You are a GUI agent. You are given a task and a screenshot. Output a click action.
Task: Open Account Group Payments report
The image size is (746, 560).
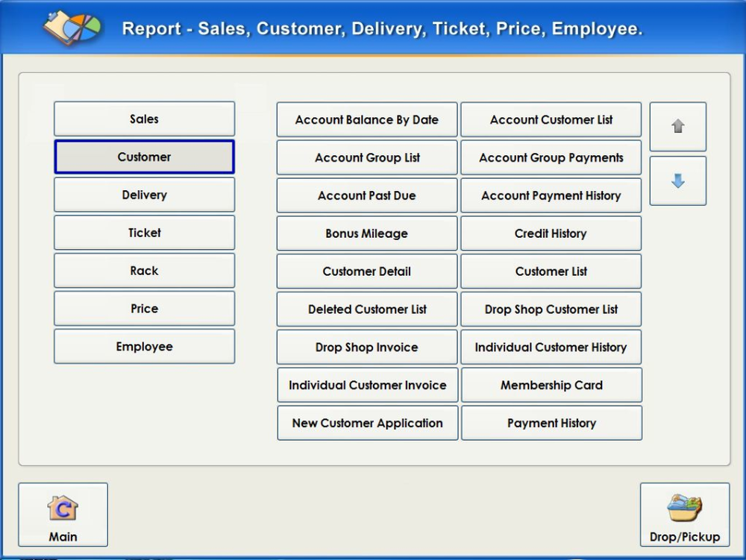coord(551,157)
